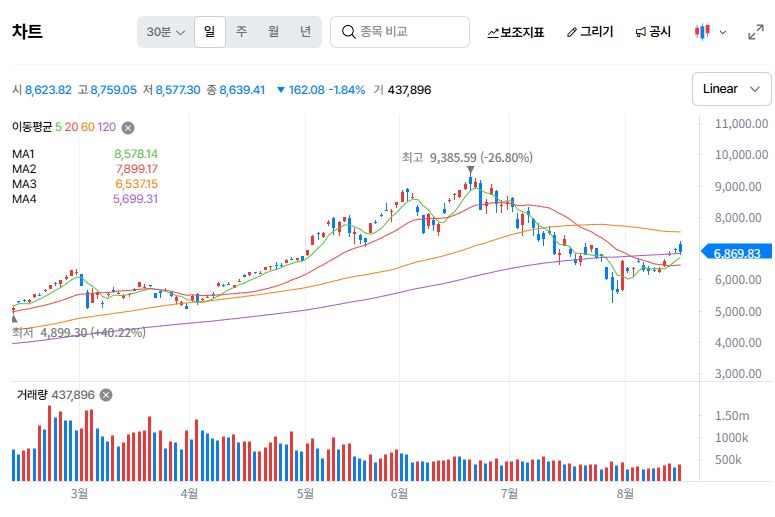Click the 이동평균 60 period label
This screenshot has height=517, width=775.
[87, 127]
